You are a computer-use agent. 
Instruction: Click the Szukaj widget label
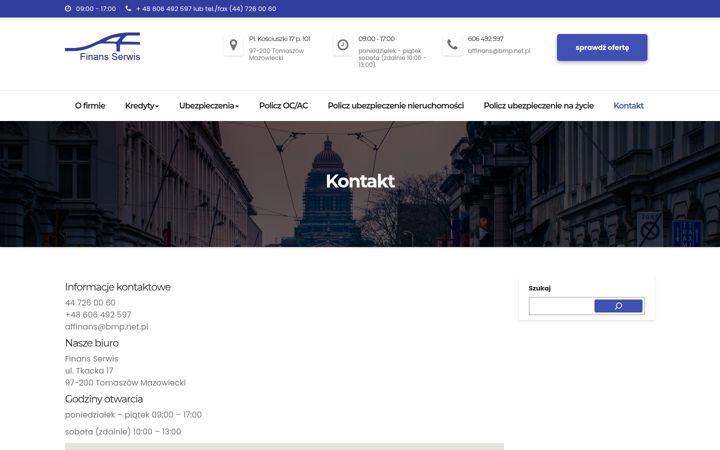pos(540,288)
